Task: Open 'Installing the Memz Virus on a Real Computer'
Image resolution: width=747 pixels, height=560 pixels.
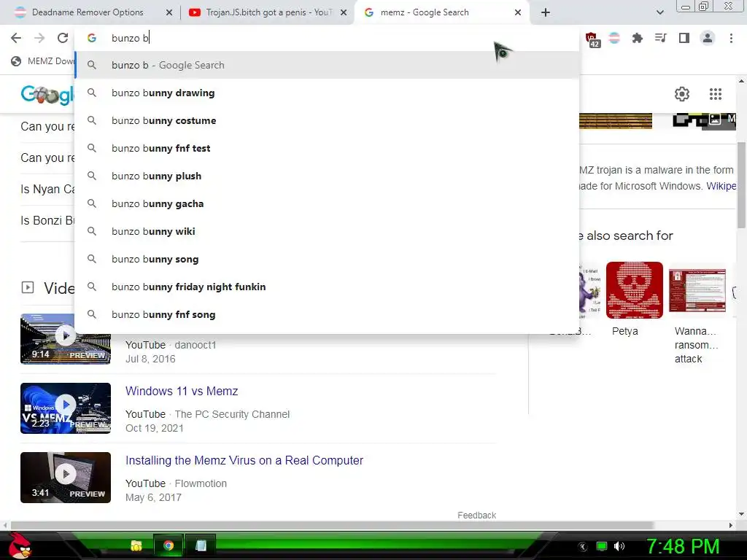Action: pyautogui.click(x=244, y=461)
